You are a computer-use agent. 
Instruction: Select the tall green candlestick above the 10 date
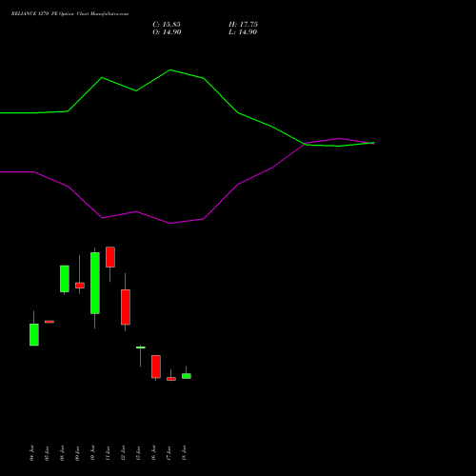95,283
